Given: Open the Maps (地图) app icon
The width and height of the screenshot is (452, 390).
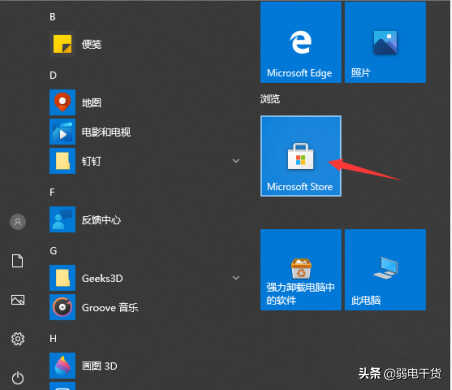Looking at the screenshot, I should pos(63,102).
